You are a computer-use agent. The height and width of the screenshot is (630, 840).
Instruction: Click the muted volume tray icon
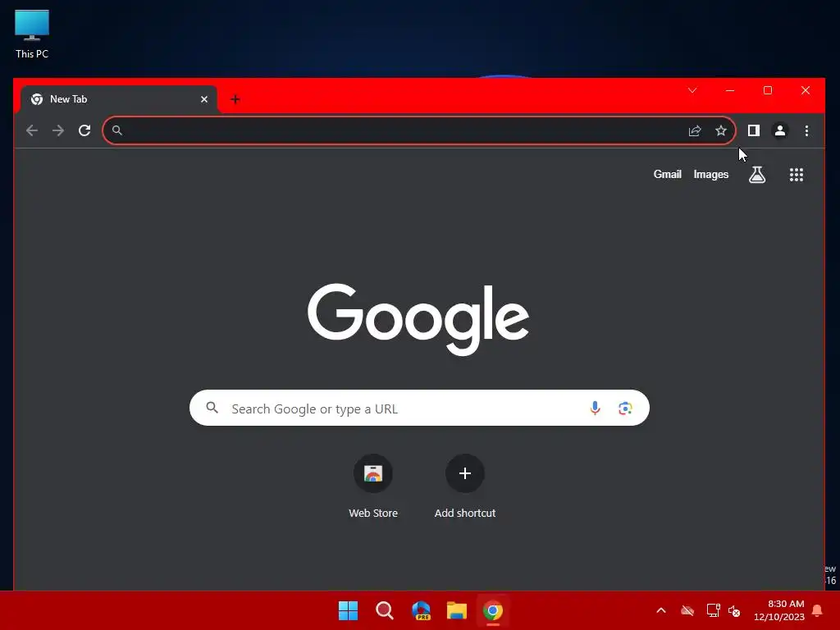(734, 610)
